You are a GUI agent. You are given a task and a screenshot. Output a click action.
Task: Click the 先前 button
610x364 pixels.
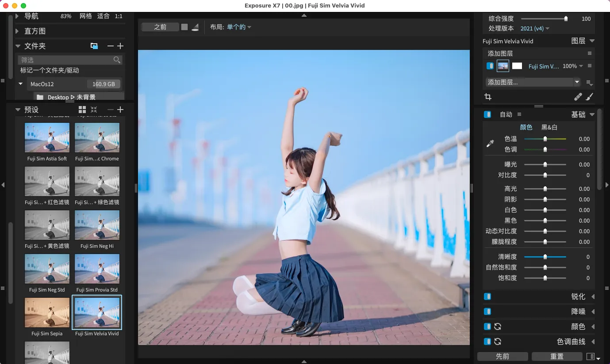coord(503,356)
